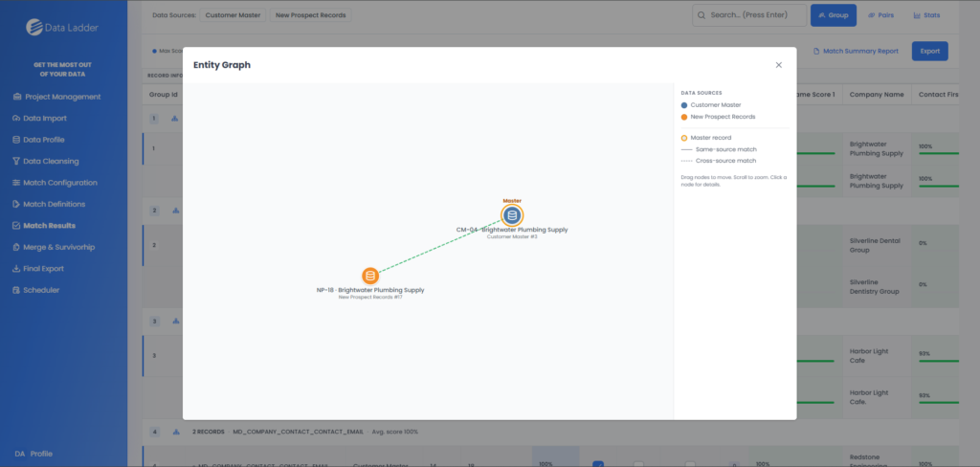Switch to Pairs view
The width and height of the screenshot is (980, 467).
880,15
